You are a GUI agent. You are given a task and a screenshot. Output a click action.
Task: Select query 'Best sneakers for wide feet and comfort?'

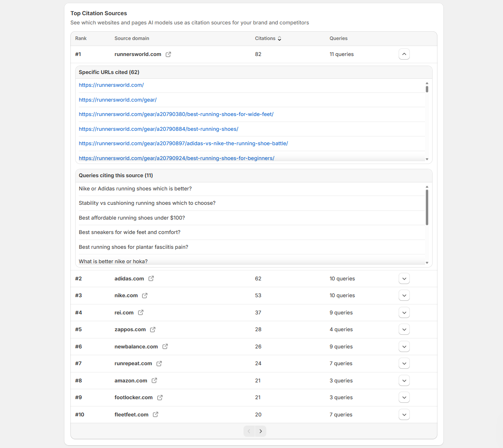click(130, 232)
